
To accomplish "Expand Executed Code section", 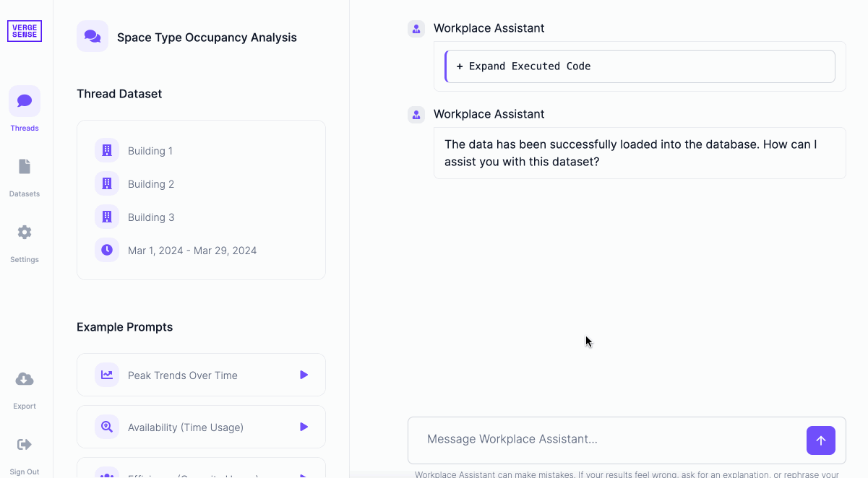I will (x=640, y=66).
